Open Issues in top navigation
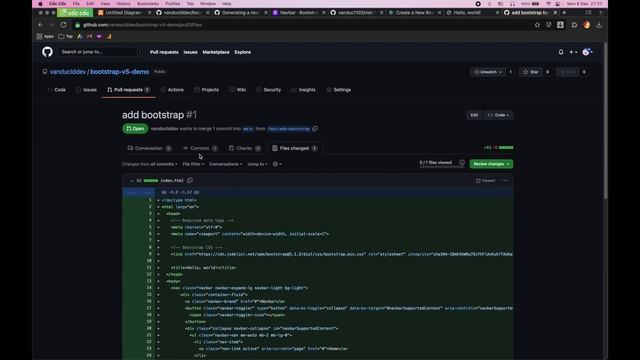Screen dimensions: 640x360 pos(190,52)
